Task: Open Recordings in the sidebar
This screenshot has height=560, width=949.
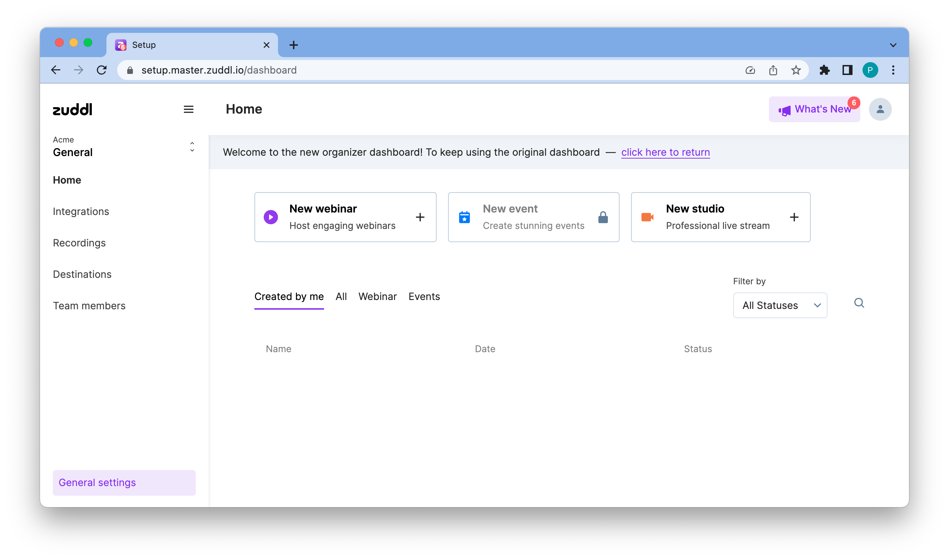Action: [79, 243]
